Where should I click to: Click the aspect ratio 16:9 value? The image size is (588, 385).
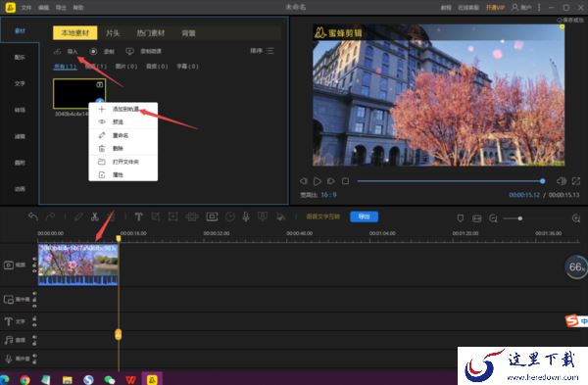click(x=328, y=195)
